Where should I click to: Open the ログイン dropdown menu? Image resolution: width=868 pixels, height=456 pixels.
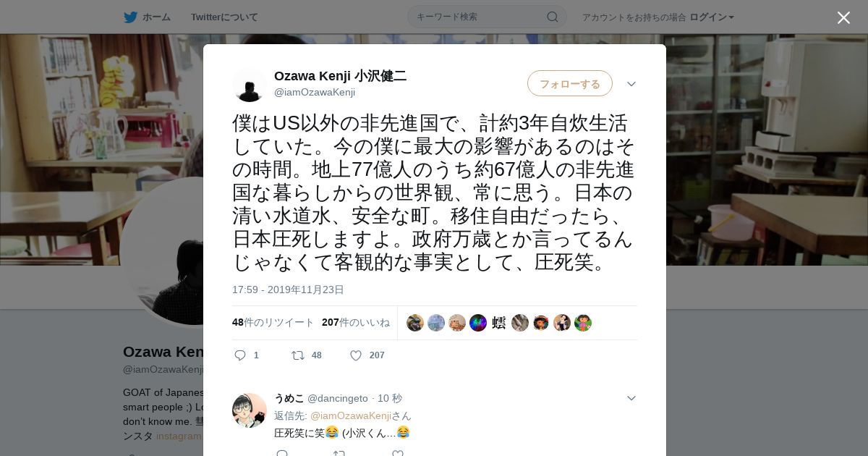tap(712, 17)
